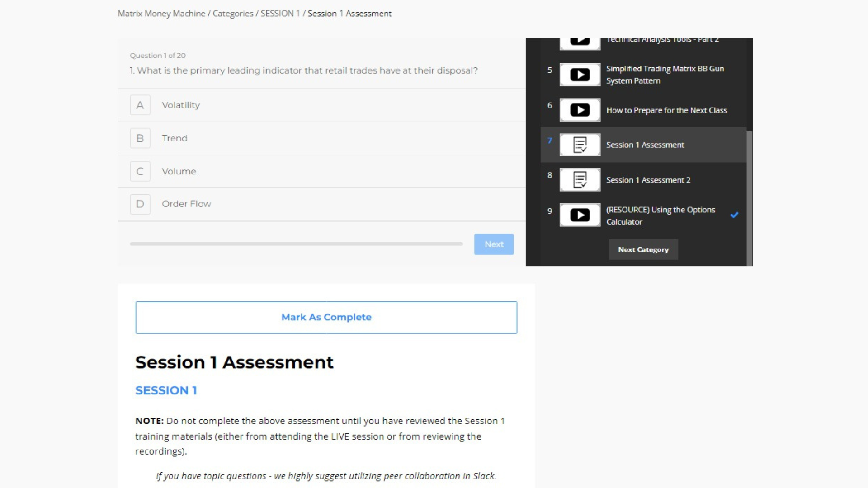Image resolution: width=868 pixels, height=488 pixels.
Task: Click quiz progress bar
Action: point(296,244)
